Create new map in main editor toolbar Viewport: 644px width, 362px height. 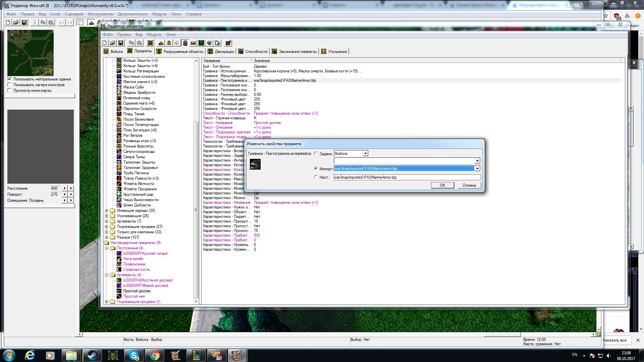point(8,22)
